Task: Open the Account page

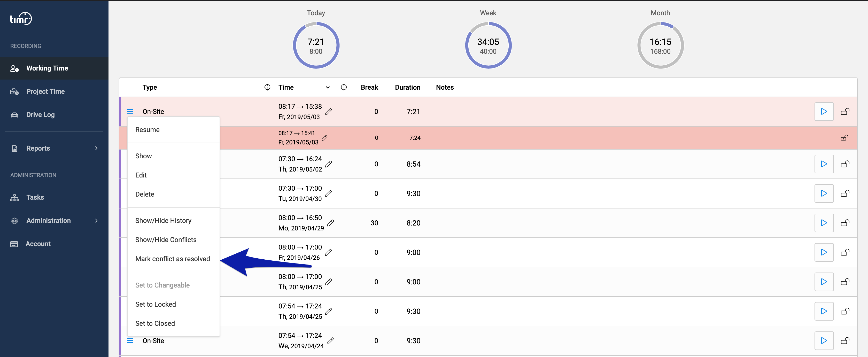Action: tap(54, 244)
